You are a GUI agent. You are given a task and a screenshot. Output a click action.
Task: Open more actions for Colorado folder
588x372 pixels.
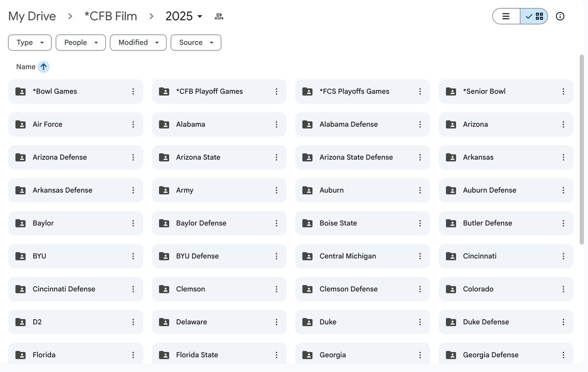pos(563,289)
